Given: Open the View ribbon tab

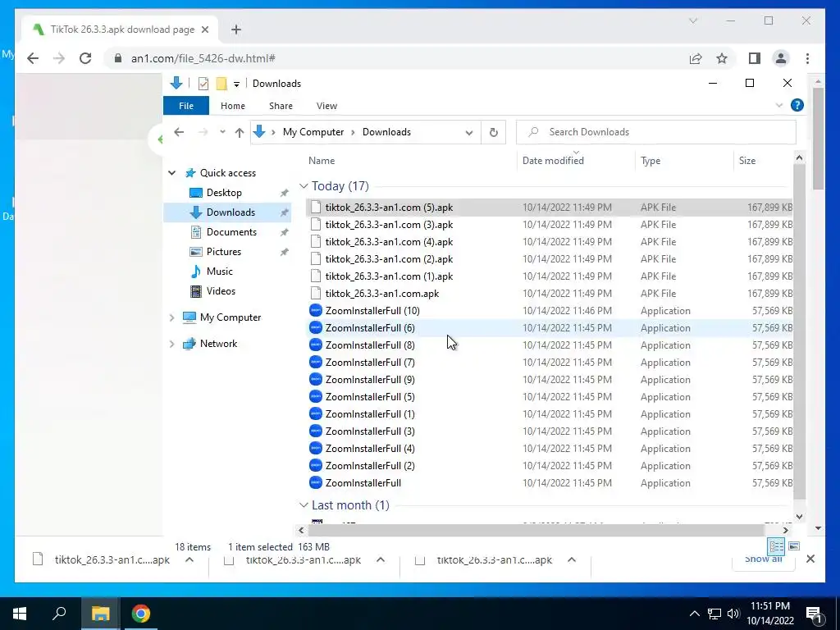Looking at the screenshot, I should 326,106.
